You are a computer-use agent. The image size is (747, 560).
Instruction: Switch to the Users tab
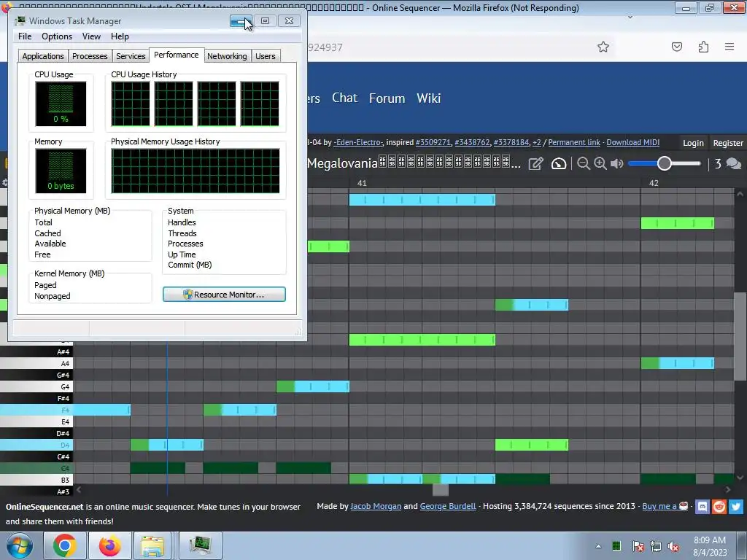266,56
